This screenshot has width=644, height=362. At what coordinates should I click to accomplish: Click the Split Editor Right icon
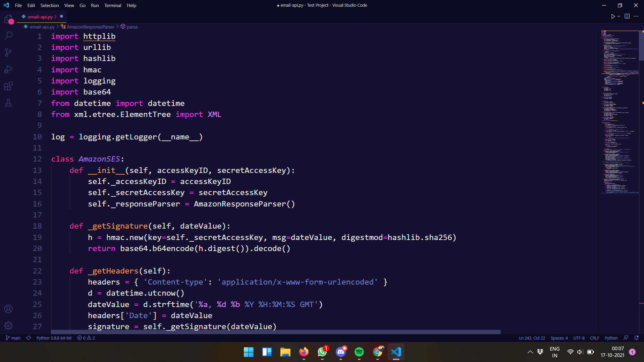click(x=627, y=16)
